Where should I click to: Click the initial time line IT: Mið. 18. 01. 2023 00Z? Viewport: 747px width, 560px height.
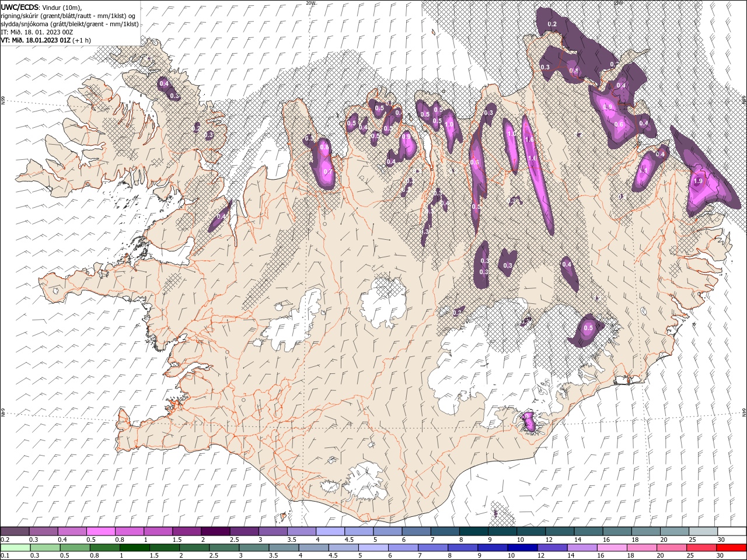(37, 32)
